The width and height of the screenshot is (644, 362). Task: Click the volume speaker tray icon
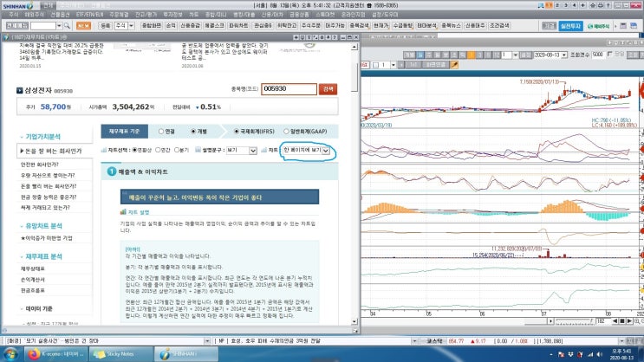[599, 354]
